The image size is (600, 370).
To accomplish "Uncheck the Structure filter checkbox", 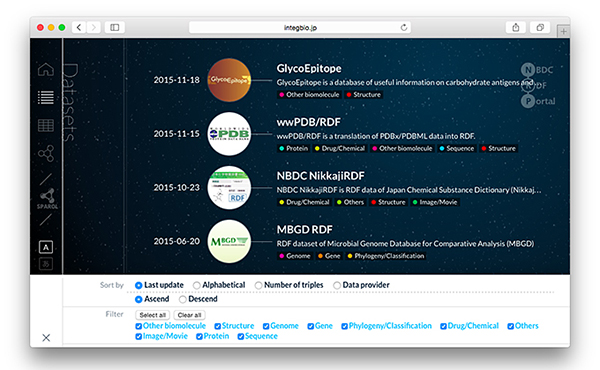I will coord(217,326).
